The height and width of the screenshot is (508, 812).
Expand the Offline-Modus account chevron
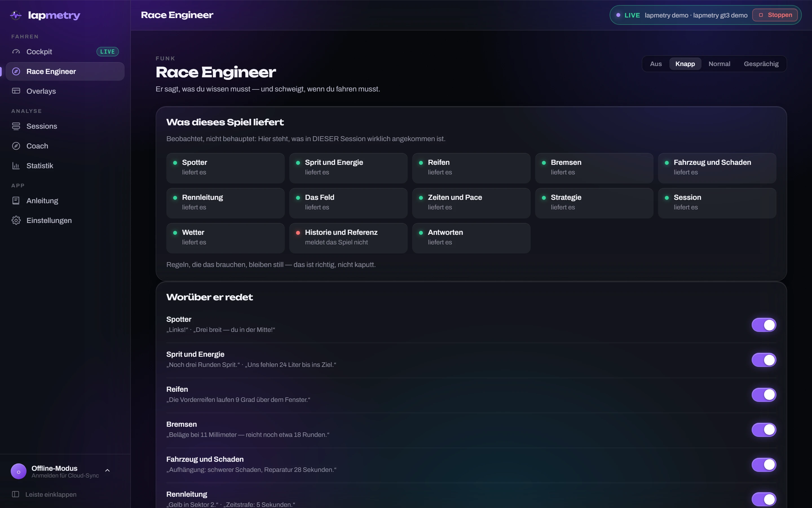click(107, 470)
